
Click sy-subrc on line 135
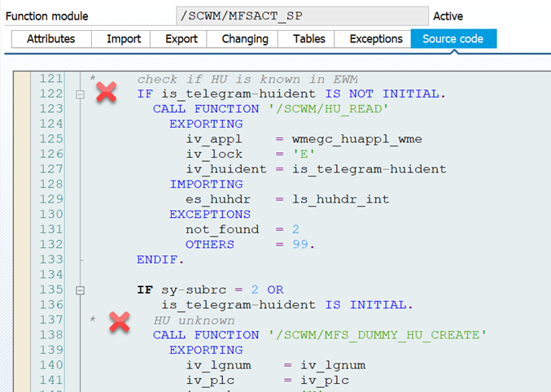[x=194, y=290]
